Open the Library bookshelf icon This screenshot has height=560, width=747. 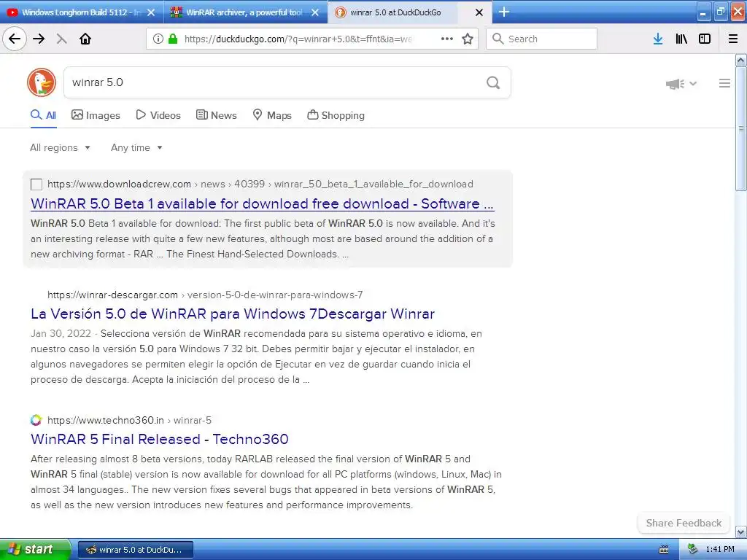(681, 39)
